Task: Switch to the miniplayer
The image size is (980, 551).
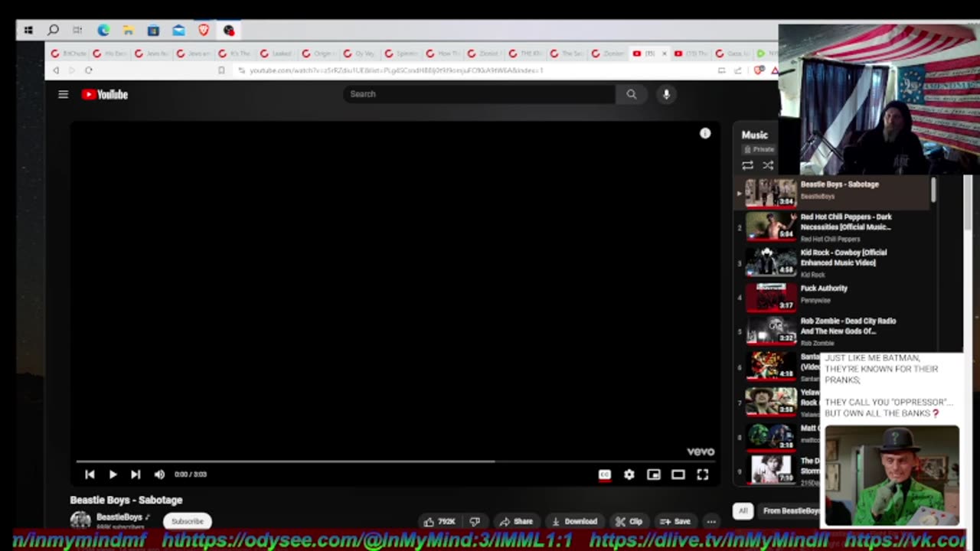Action: [x=654, y=474]
